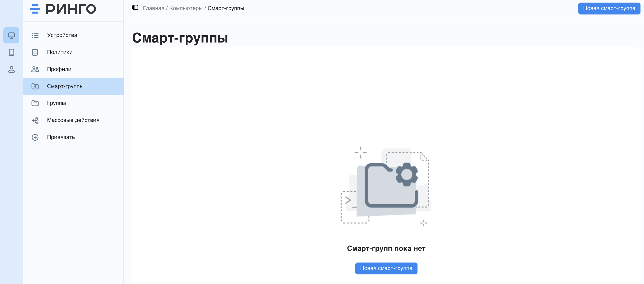The image size is (644, 284).
Task: Open Профили in the sidebar
Action: (73, 69)
